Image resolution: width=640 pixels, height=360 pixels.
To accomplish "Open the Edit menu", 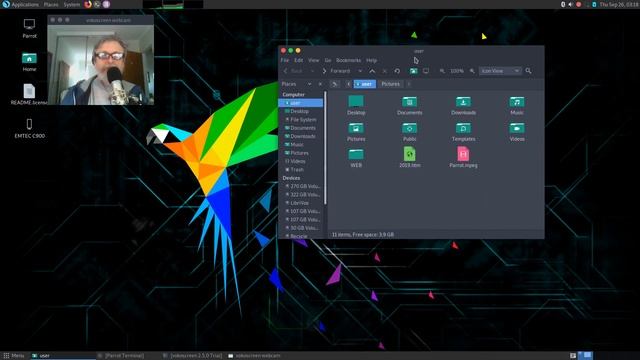I will [x=299, y=60].
